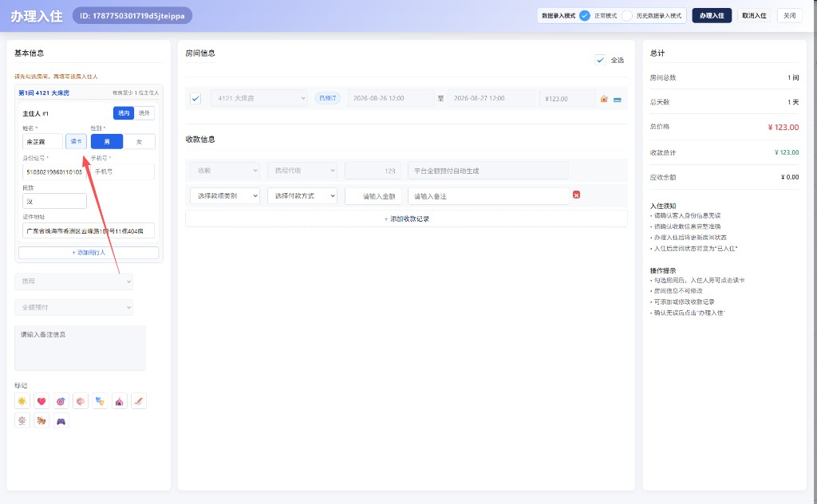This screenshot has height=504, width=817.
Task: Click the 123 payment amount field
Action: point(373,170)
